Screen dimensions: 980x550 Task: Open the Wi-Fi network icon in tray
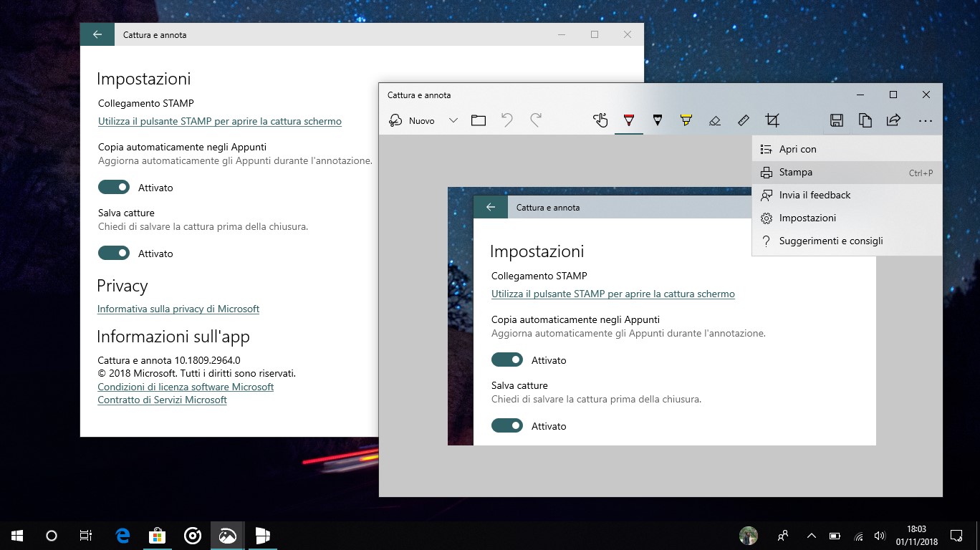858,535
